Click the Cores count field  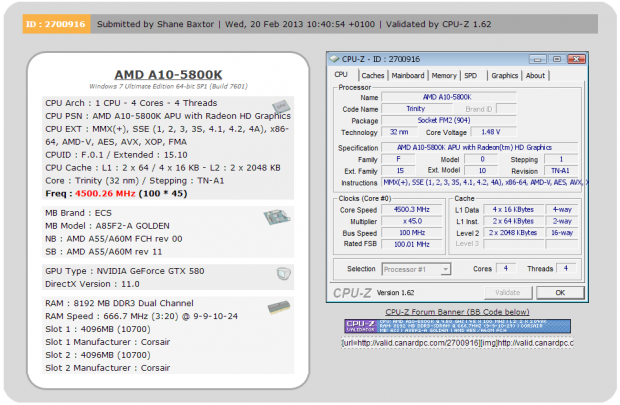[x=506, y=269]
